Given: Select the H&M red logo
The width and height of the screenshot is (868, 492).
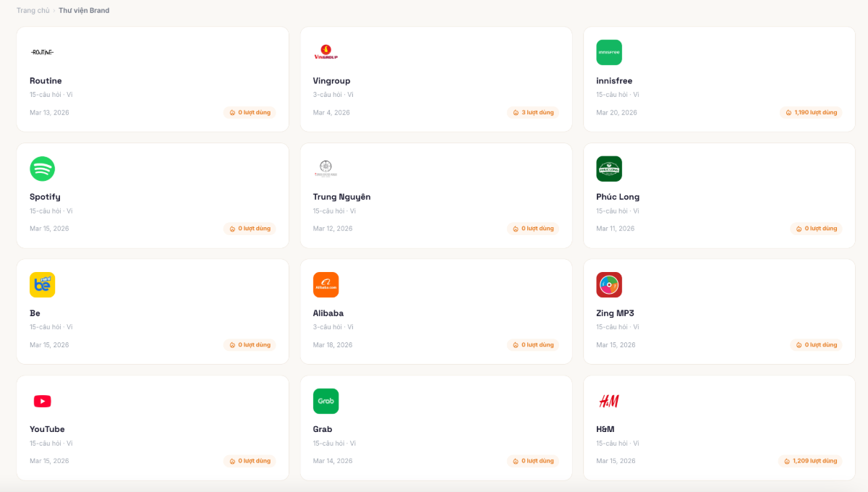Looking at the screenshot, I should click(609, 401).
